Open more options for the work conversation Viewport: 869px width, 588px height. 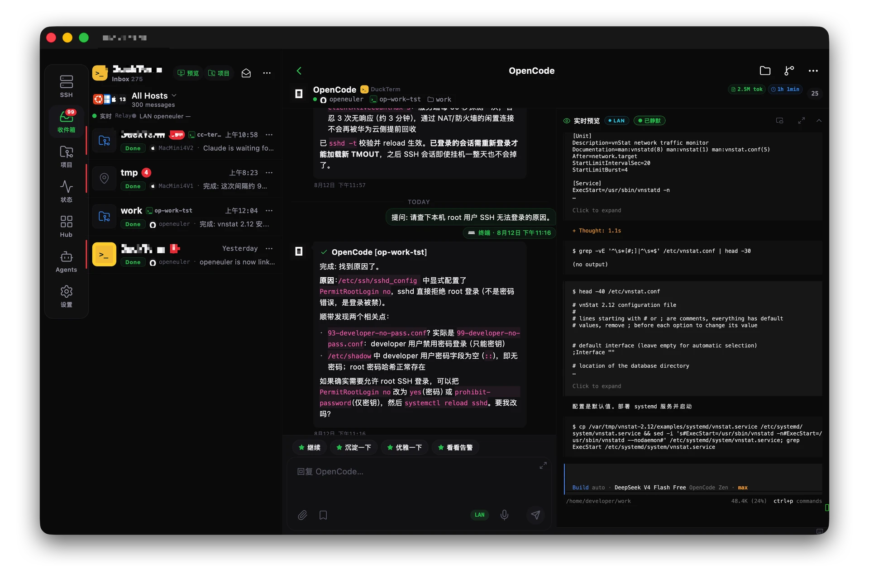tap(269, 210)
